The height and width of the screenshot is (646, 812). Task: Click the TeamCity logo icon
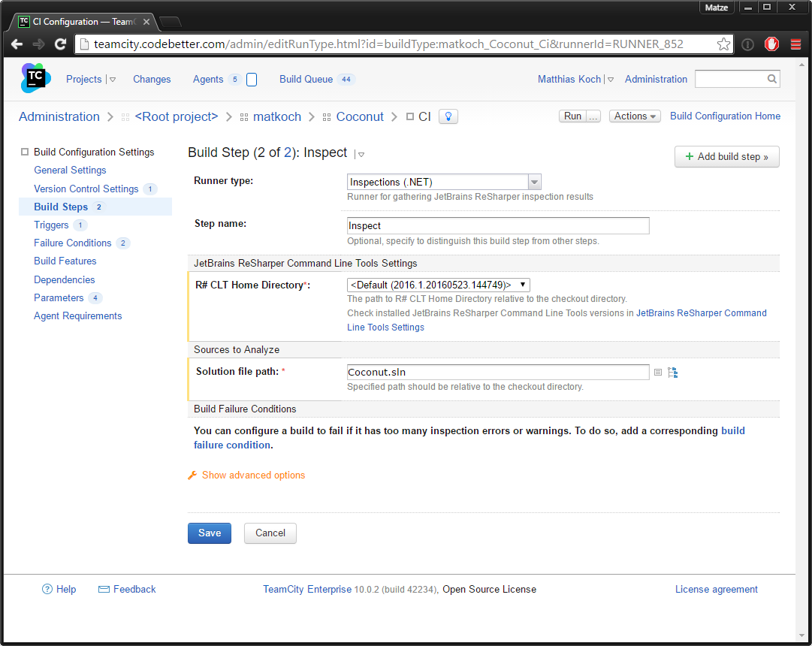tap(36, 78)
